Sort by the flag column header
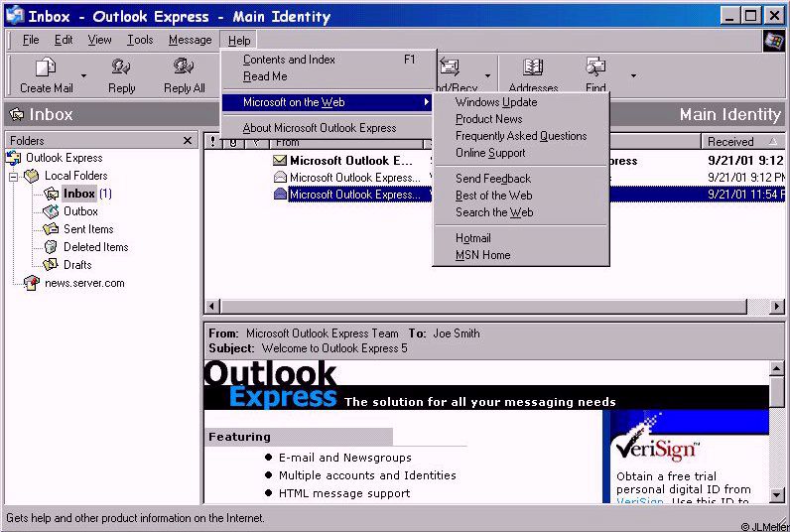 coord(256,143)
